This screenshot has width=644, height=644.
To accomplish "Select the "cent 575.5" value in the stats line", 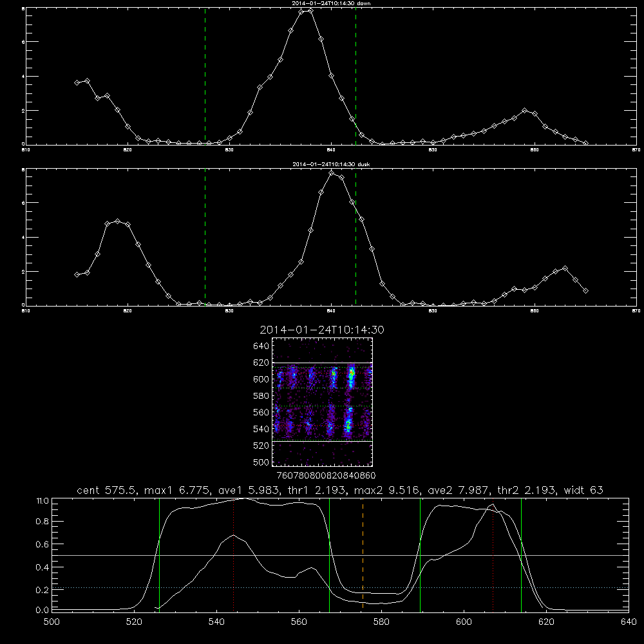I will 108,490.
